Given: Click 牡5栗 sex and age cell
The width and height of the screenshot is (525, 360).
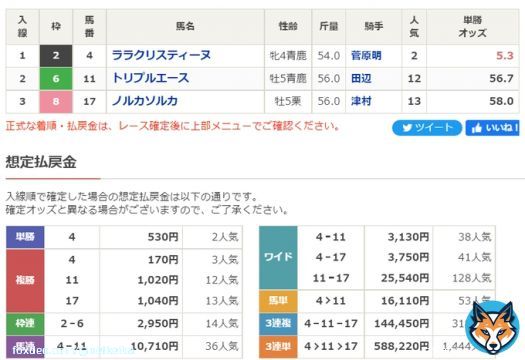Looking at the screenshot, I should point(288,101).
